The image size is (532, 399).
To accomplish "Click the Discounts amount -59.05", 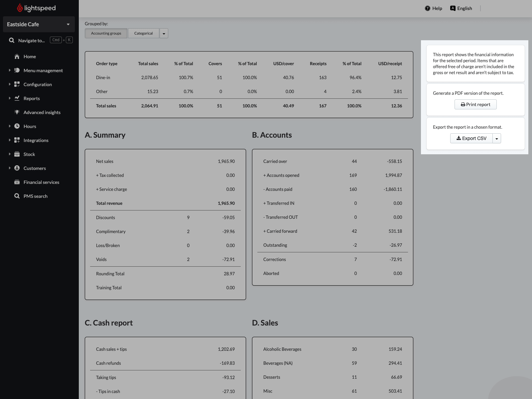I will tap(228, 217).
